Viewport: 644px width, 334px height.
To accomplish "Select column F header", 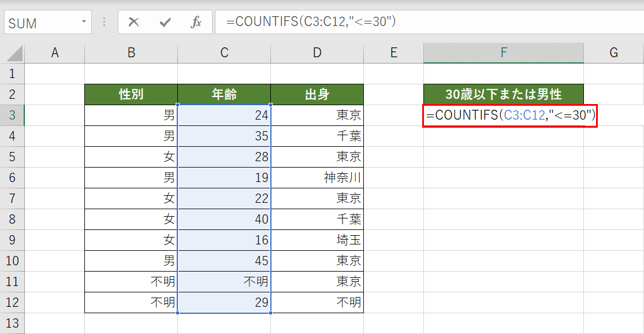I will [503, 52].
